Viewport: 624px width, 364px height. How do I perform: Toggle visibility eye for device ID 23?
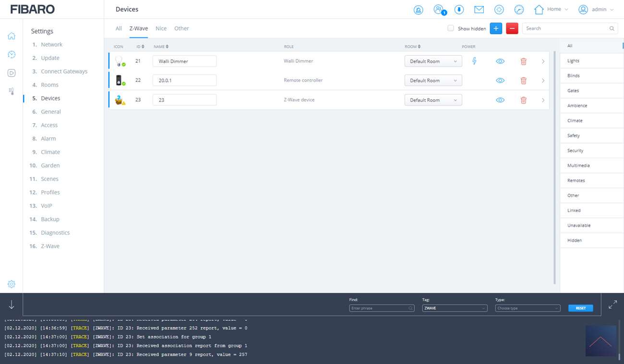tap(500, 100)
